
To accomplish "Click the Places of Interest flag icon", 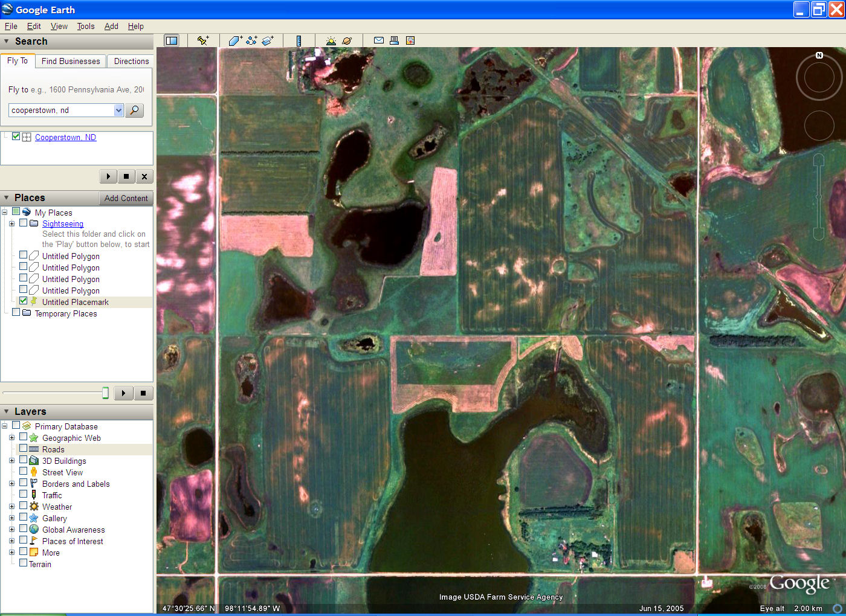I will click(34, 541).
